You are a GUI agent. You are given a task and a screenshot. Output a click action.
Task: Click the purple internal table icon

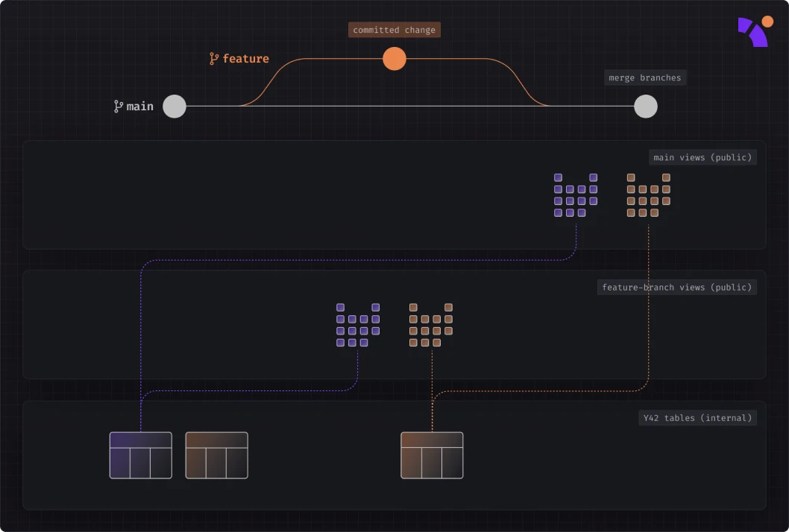(141, 455)
